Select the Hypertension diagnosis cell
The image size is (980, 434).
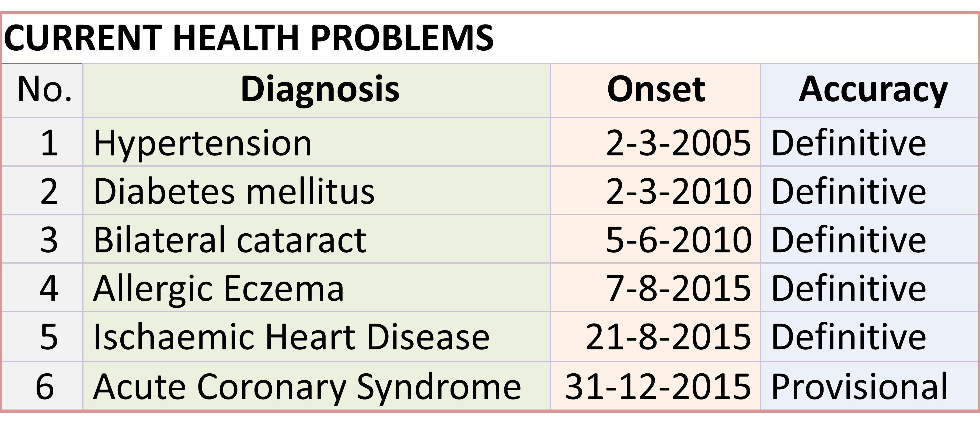pos(203,143)
